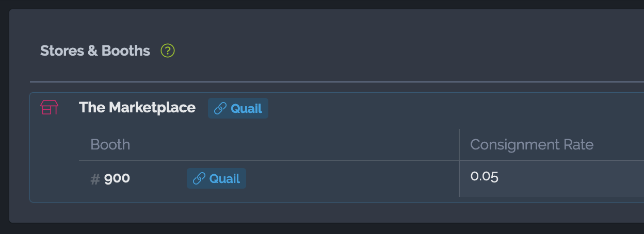
Task: Select The Marketplace store name
Action: pos(137,107)
